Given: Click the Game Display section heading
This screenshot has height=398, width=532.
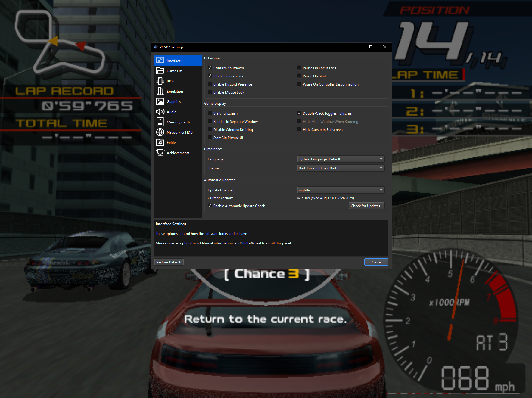Looking at the screenshot, I should pyautogui.click(x=215, y=104).
